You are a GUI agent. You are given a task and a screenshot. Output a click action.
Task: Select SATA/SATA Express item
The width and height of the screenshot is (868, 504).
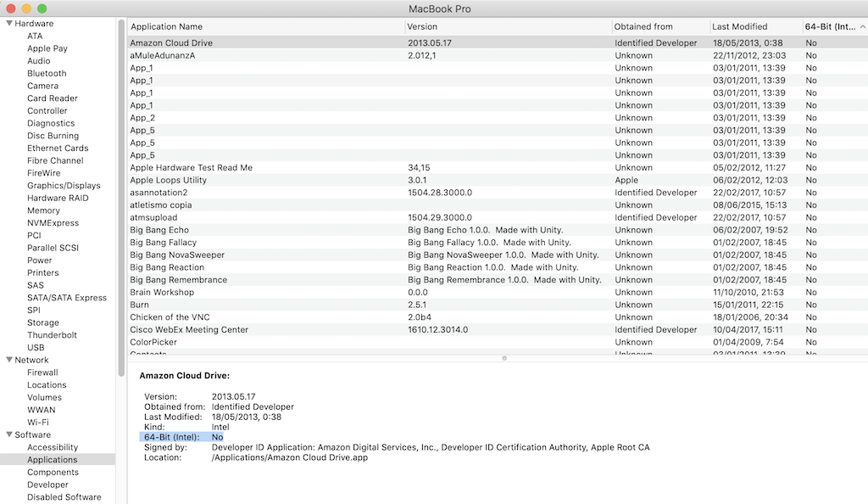coord(67,298)
